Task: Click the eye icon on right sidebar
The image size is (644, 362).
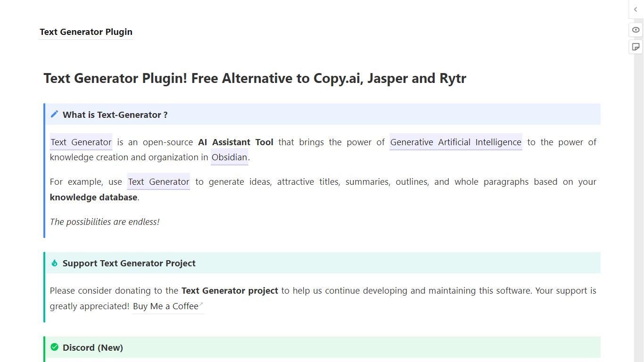Action: coord(636,30)
